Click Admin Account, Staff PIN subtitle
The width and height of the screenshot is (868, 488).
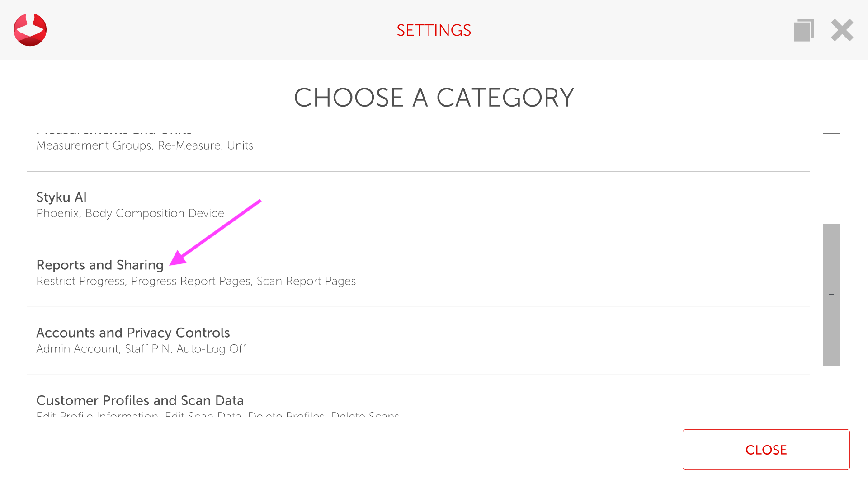pyautogui.click(x=141, y=349)
